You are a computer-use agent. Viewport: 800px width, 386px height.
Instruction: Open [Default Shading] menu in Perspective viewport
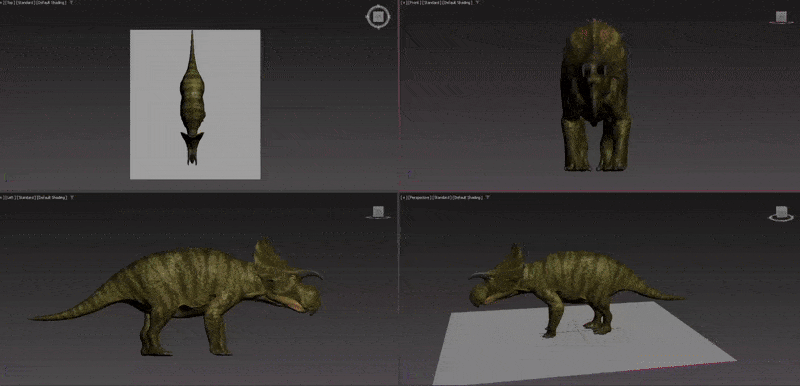(x=467, y=197)
